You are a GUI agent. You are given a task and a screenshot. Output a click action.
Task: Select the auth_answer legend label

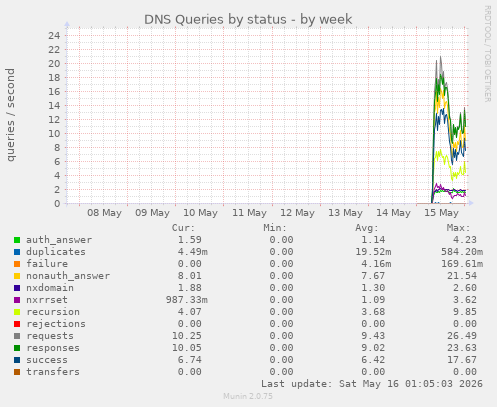pyautogui.click(x=59, y=240)
